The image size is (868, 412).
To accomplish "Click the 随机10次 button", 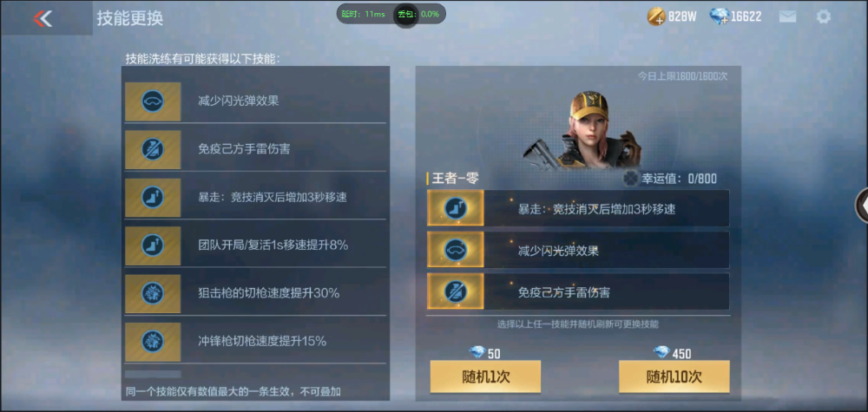I will [x=674, y=376].
